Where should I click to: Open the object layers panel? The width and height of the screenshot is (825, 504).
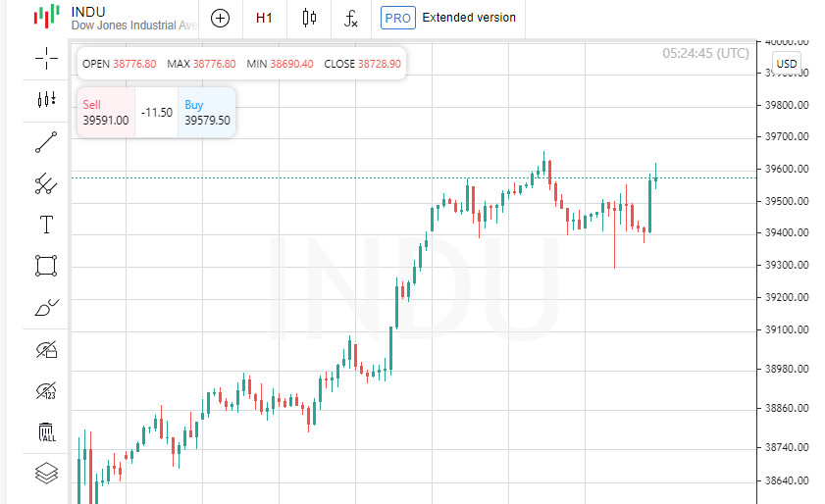click(x=46, y=474)
